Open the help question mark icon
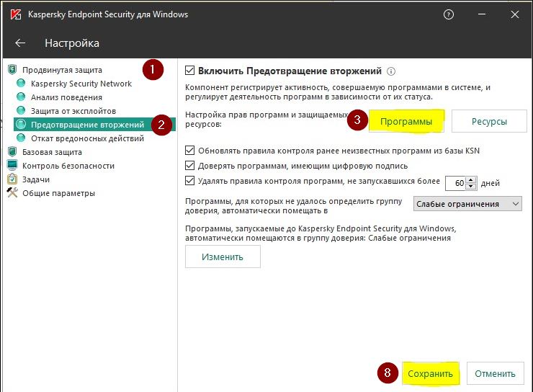This screenshot has height=392, width=533. [449, 14]
